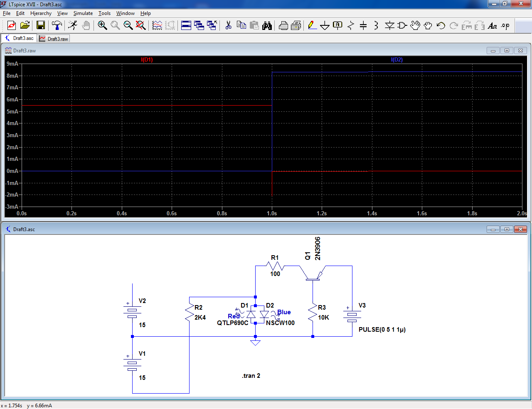Click the QTLP690C diode label
The height and width of the screenshot is (409, 532).
point(232,323)
